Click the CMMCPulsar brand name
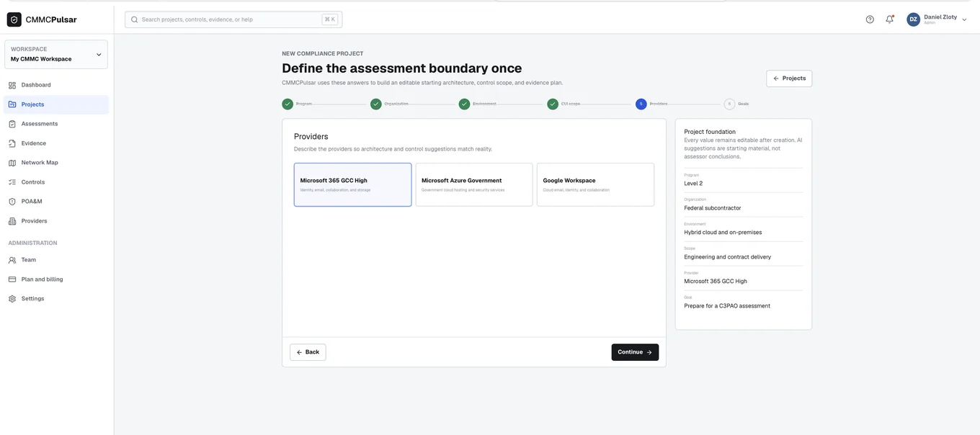This screenshot has height=435, width=980. 51,19
